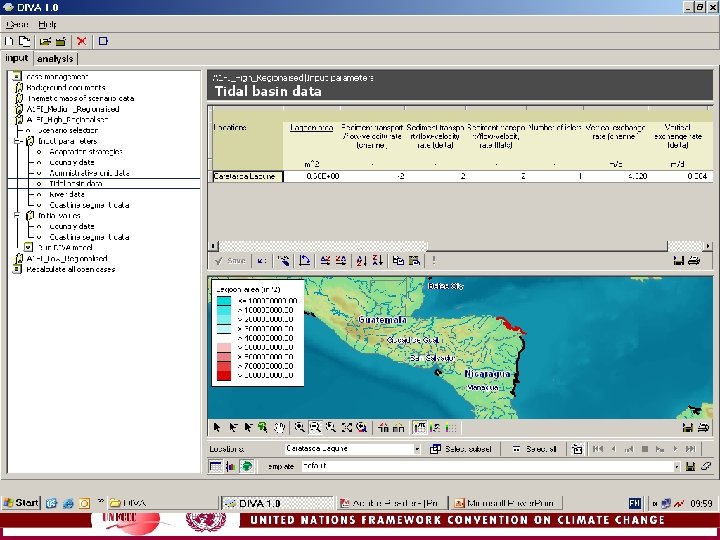The width and height of the screenshot is (720, 540).
Task: Click the sort ascending icon in table toolbar
Action: 360,260
